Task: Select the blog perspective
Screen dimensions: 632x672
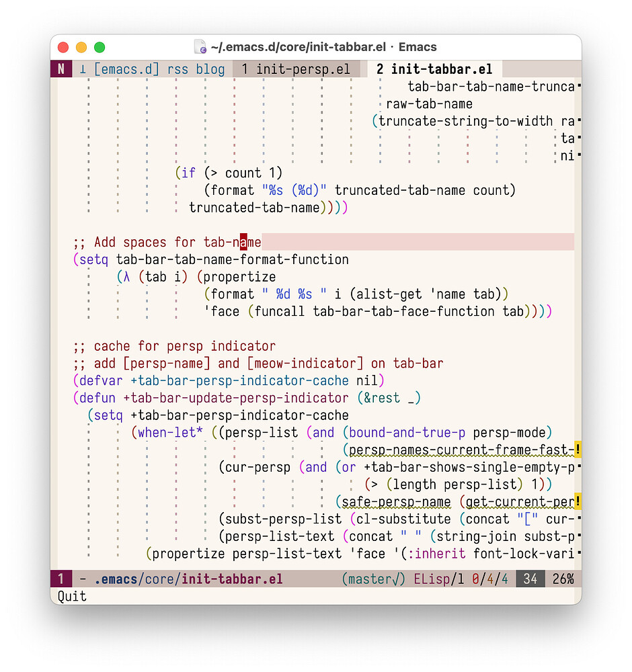Action: pos(210,69)
